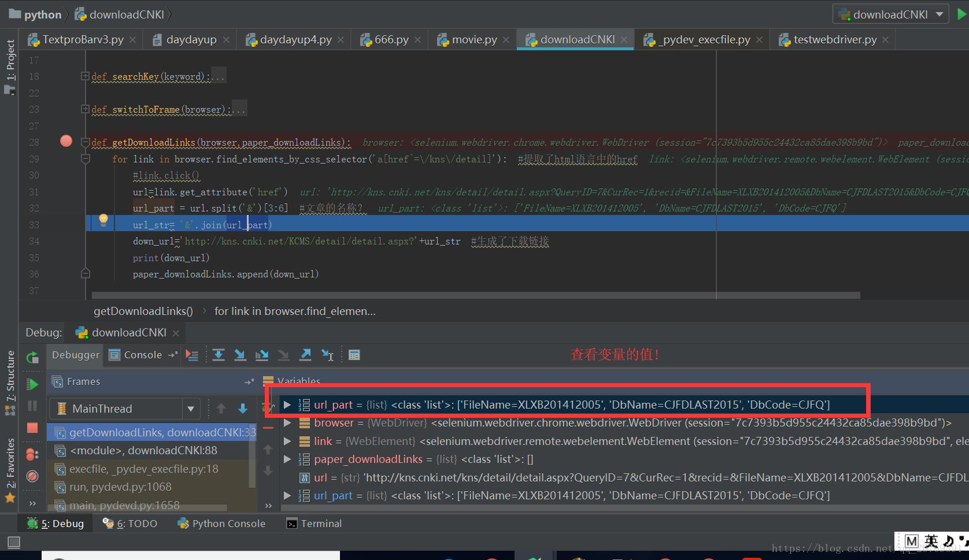This screenshot has height=560, width=969.
Task: Toggle the 2: Favorites side panel
Action: (x=10, y=470)
